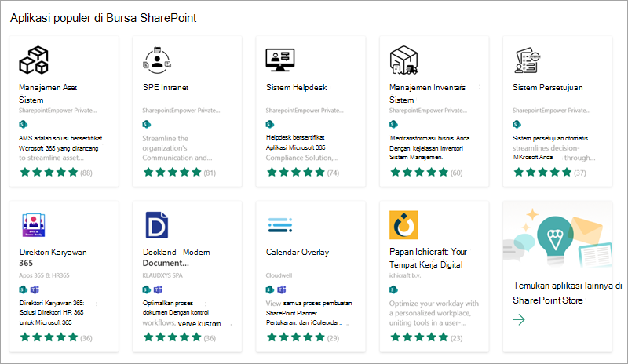Image resolution: width=628 pixels, height=364 pixels.
Task: Open the Manajemen Aset Sistem boxes icon
Action: pyautogui.click(x=34, y=60)
